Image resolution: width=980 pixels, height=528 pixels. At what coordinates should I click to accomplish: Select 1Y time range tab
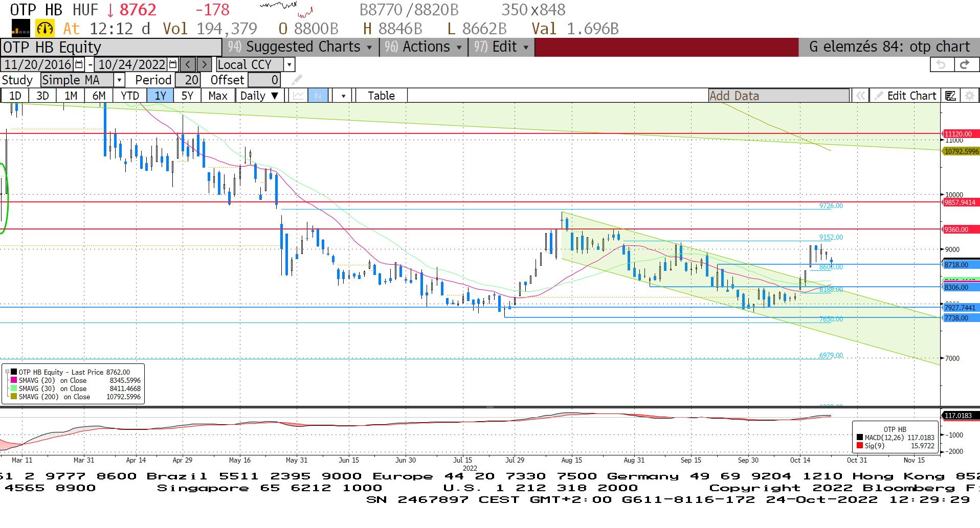161,96
